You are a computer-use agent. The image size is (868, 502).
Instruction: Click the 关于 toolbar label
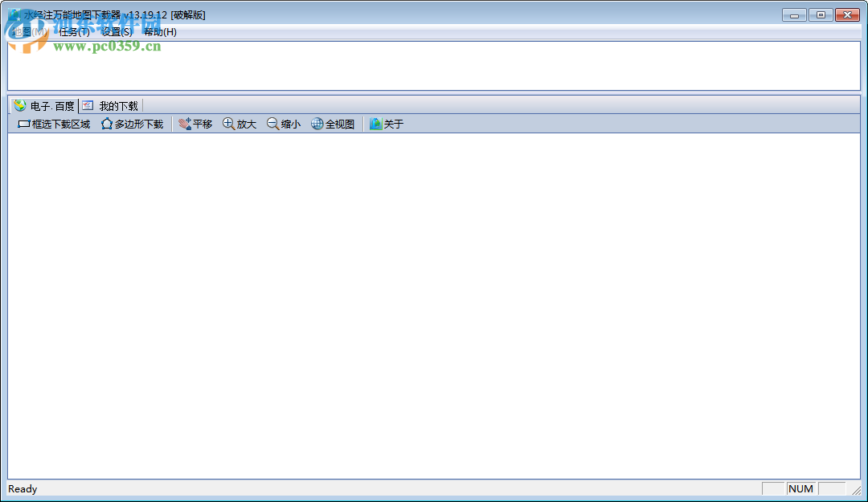394,124
